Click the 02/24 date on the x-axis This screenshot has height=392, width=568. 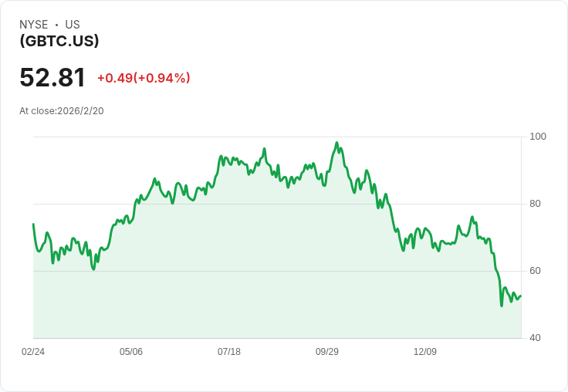coord(33,351)
